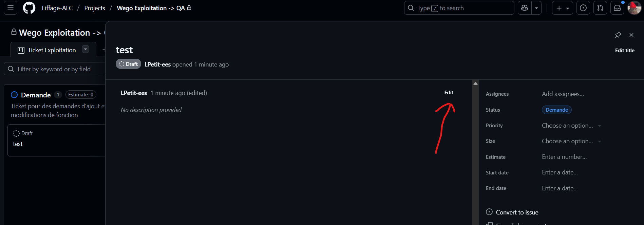Image resolution: width=644 pixels, height=225 pixels.
Task: Click Edit title button
Action: pos(625,51)
